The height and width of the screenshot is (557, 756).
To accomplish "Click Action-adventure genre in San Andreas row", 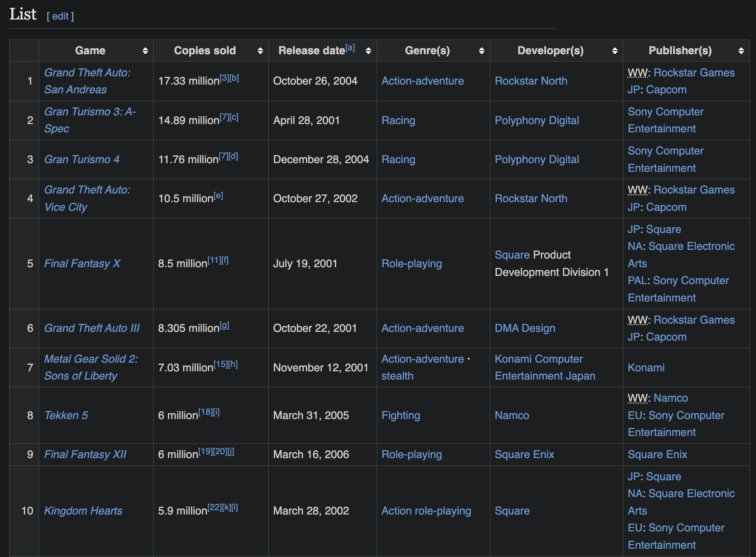I will point(423,81).
